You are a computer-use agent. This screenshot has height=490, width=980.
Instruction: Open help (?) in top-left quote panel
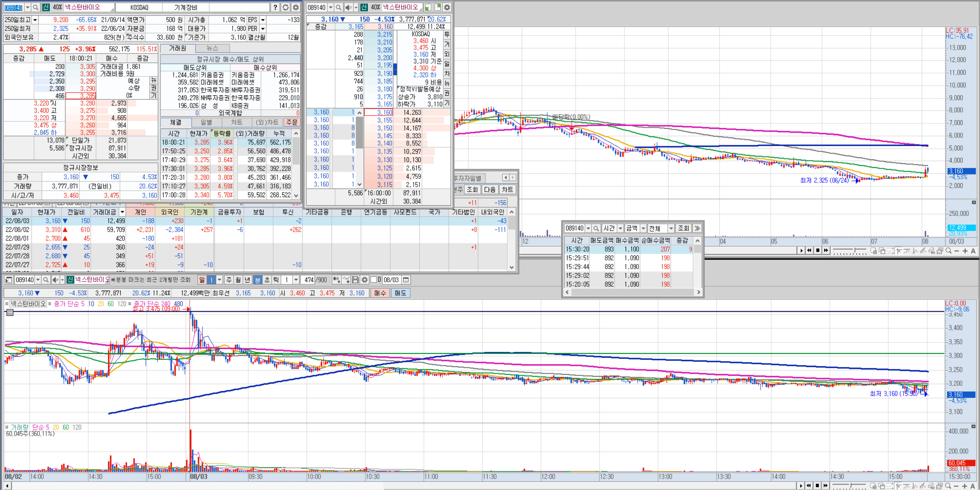point(275,7)
